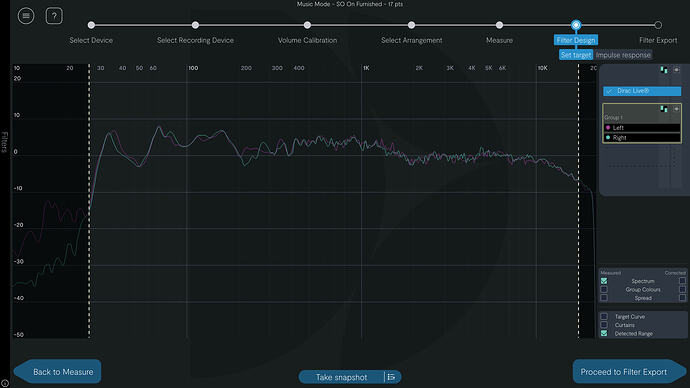Click the Select Device progress dot

pyautogui.click(x=91, y=25)
